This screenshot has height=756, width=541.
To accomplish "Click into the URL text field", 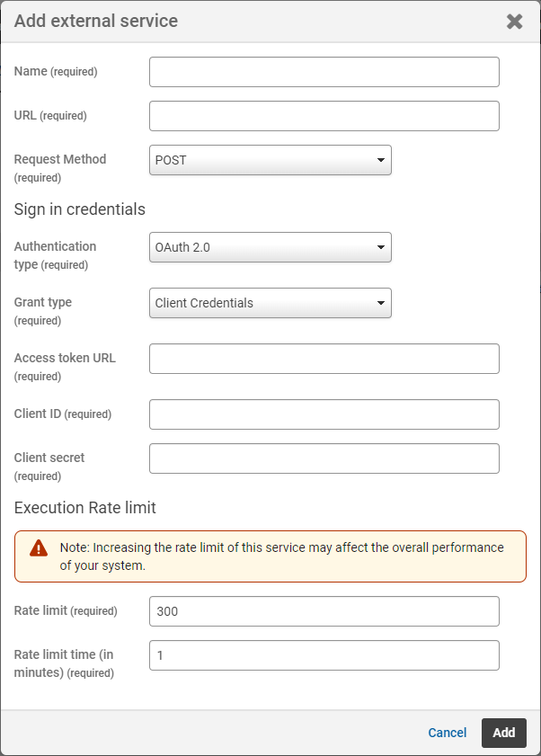I will 324,116.
